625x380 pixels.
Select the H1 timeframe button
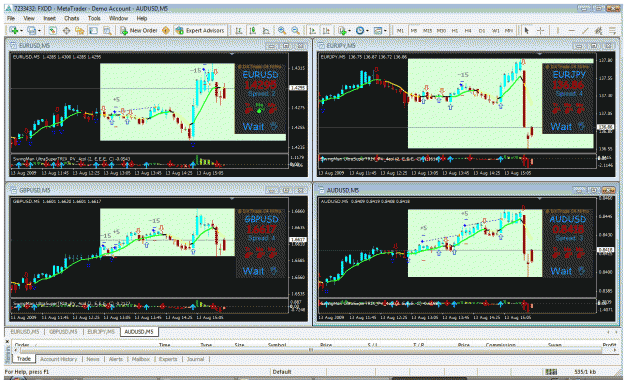point(454,31)
